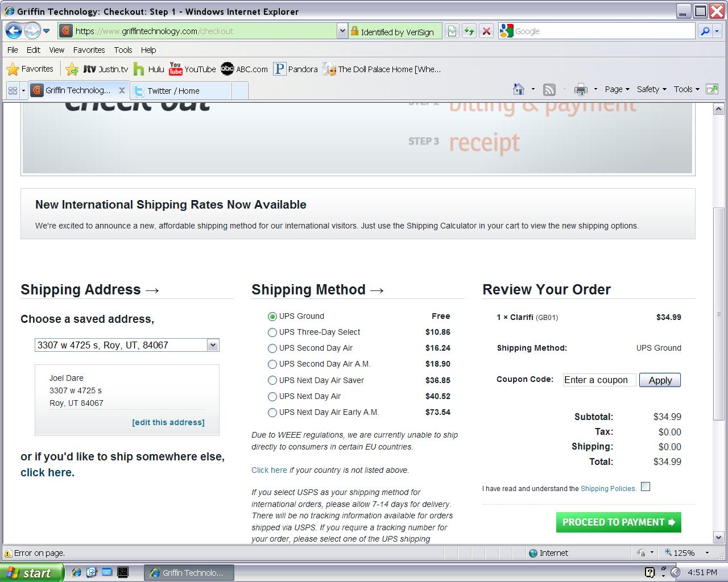The height and width of the screenshot is (582, 728).
Task: Open a new blank tab
Action: 240,90
